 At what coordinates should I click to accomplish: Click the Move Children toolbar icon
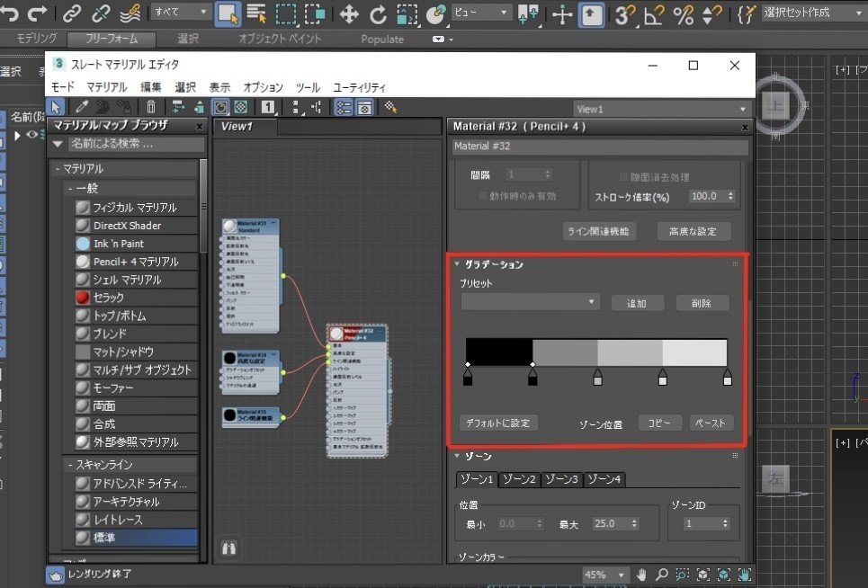pos(177,107)
